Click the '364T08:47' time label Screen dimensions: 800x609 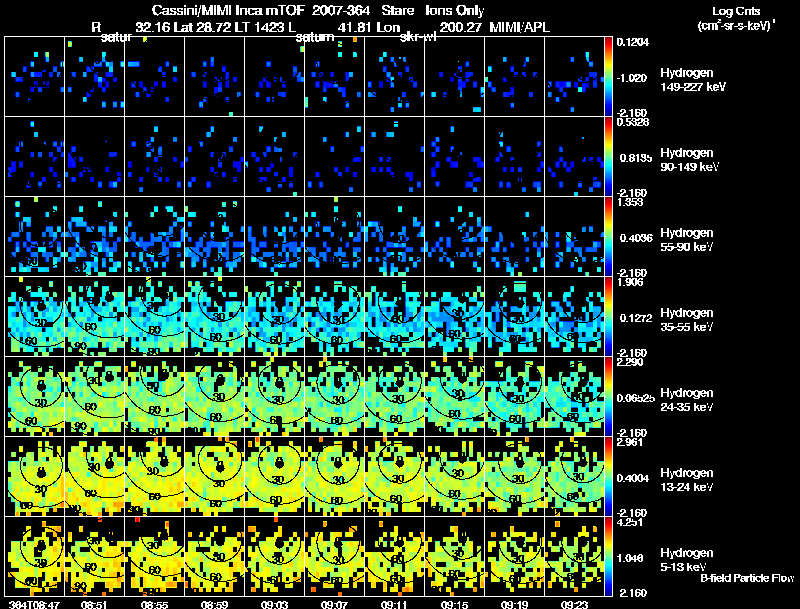[x=34, y=604]
